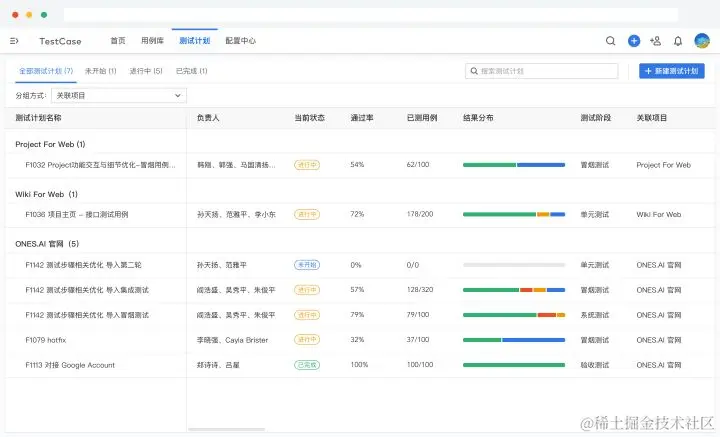Open plan F1032 Project功能交互与细节优化
This screenshot has width=720, height=437.
[x=100, y=165]
